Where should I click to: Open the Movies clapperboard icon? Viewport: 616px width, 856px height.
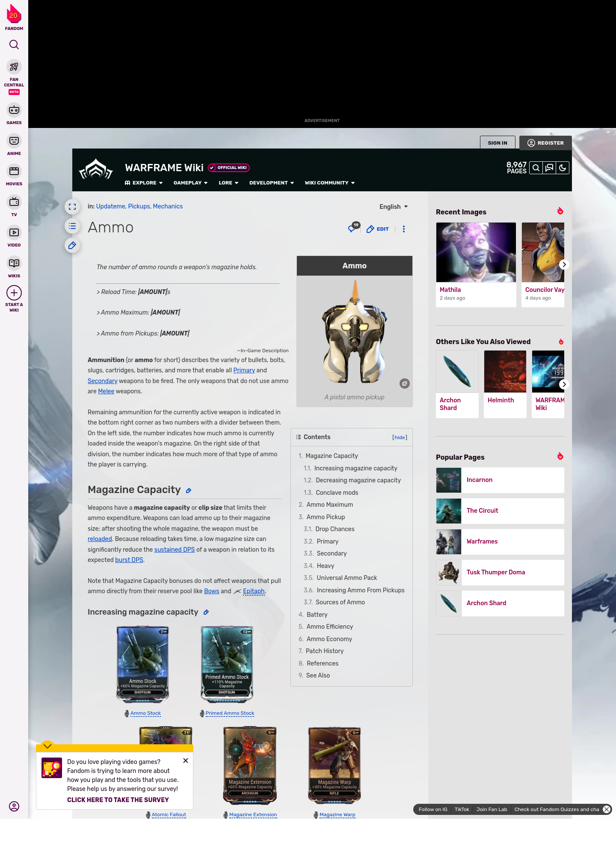(14, 171)
